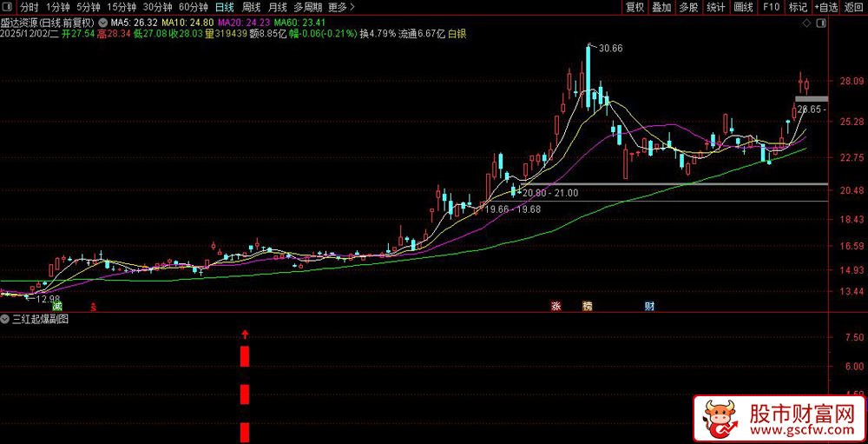868x444 pixels.
Task: Click the 三红起爆副图 indicator title
Action: pos(41,319)
